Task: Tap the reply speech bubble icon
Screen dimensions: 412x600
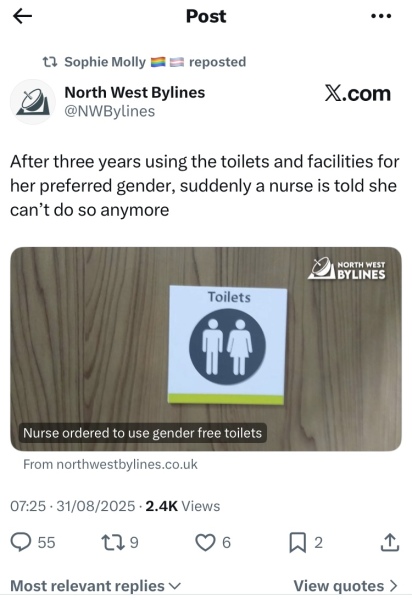Action: (x=20, y=543)
